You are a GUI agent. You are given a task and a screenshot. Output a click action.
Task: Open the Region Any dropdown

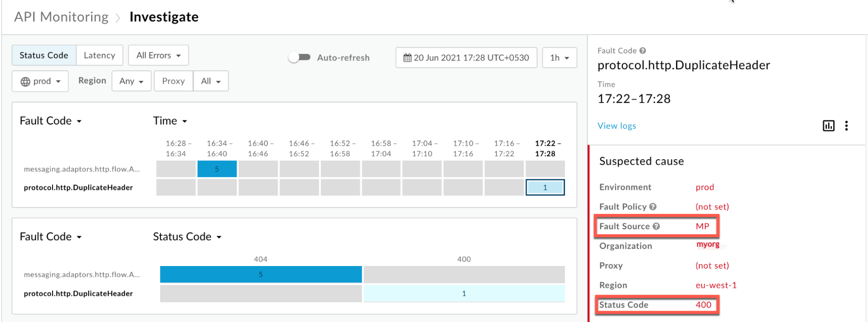pyautogui.click(x=131, y=81)
